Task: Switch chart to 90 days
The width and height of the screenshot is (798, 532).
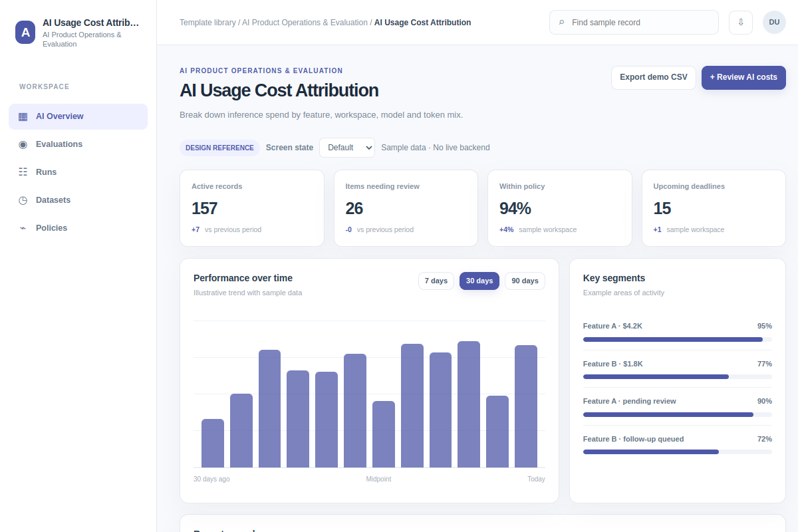Action: click(x=525, y=281)
